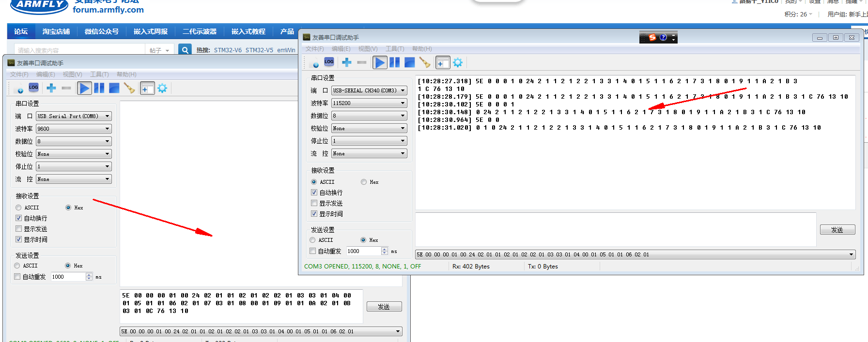This screenshot has height=342, width=868.
Task: Open 帮助(H) menu in COM3 window
Action: point(422,49)
